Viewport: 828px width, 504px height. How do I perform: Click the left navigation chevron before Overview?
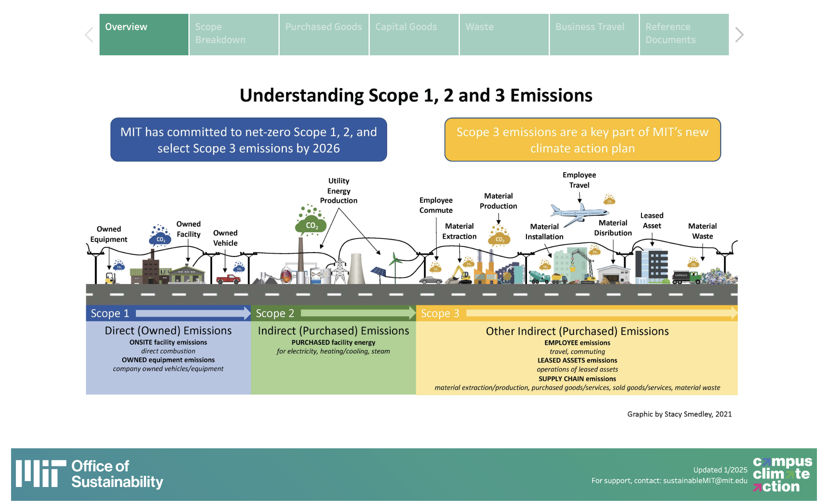pos(88,34)
